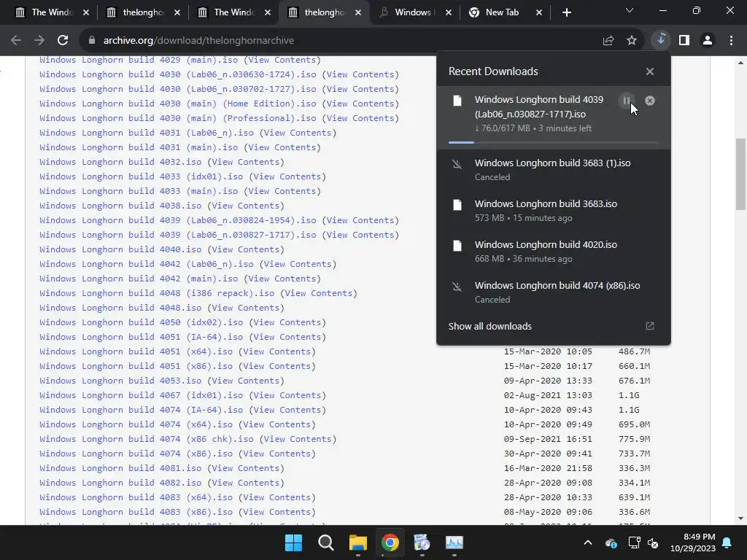This screenshot has width=747, height=560.
Task: Open a new tab with plus button
Action: 566,12
